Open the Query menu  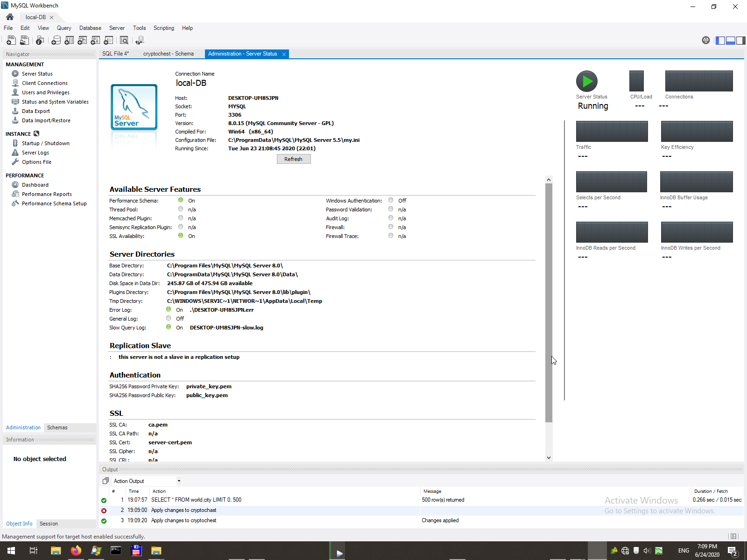coord(64,28)
